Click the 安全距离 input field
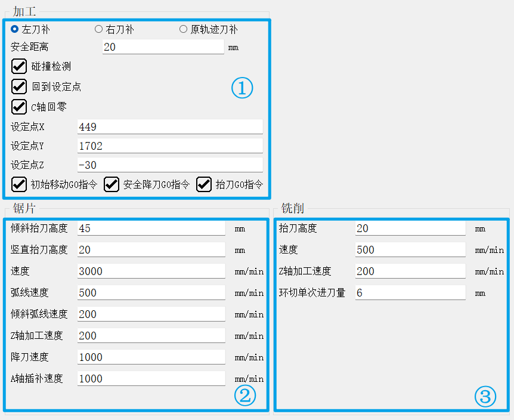The width and height of the screenshot is (514, 420). click(x=163, y=47)
